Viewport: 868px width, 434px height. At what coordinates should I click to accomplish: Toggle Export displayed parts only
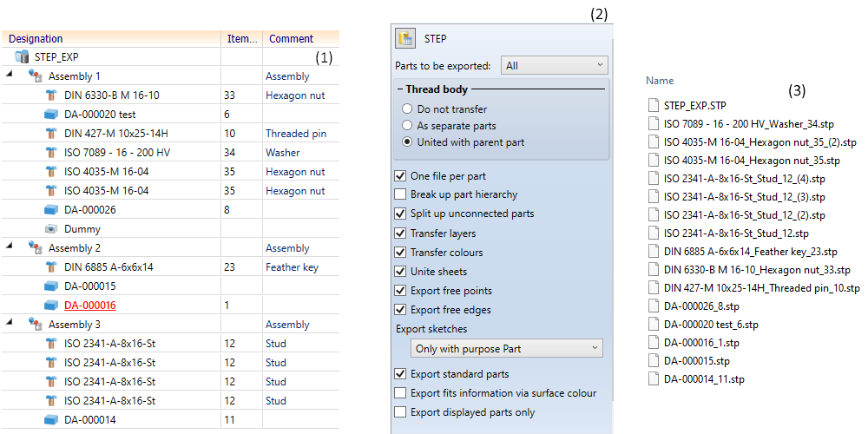[x=401, y=412]
